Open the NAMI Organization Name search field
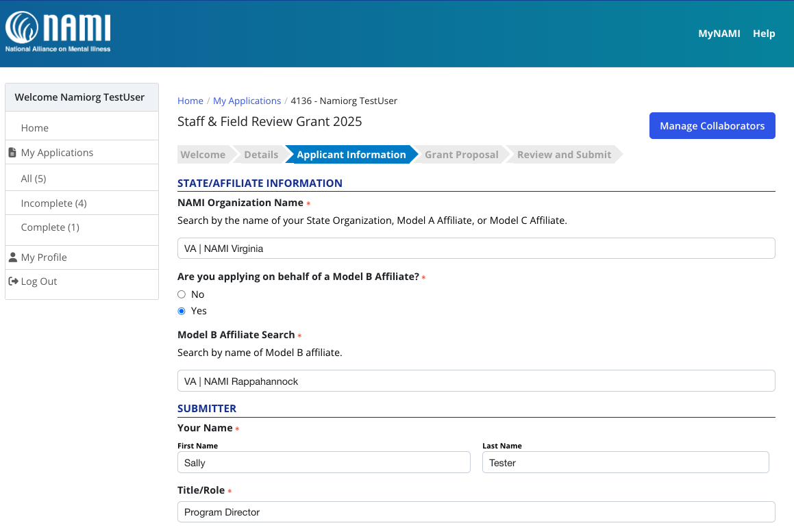Screen dimensions: 794x532 click(x=476, y=249)
